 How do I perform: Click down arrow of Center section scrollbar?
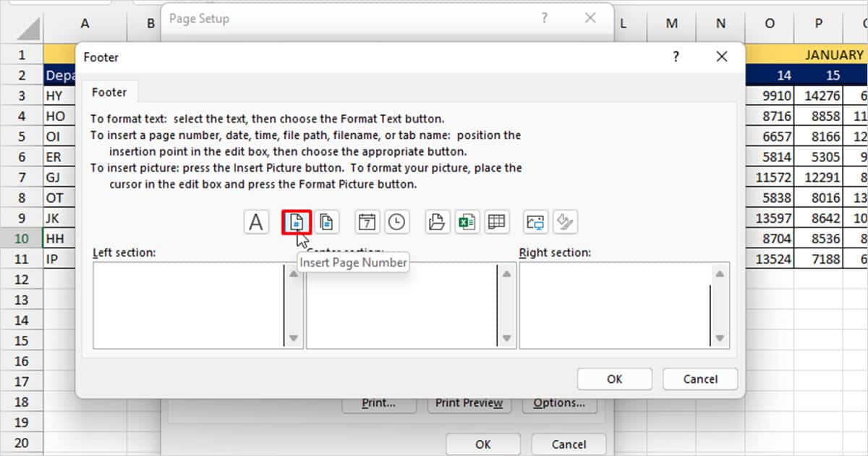tap(506, 338)
